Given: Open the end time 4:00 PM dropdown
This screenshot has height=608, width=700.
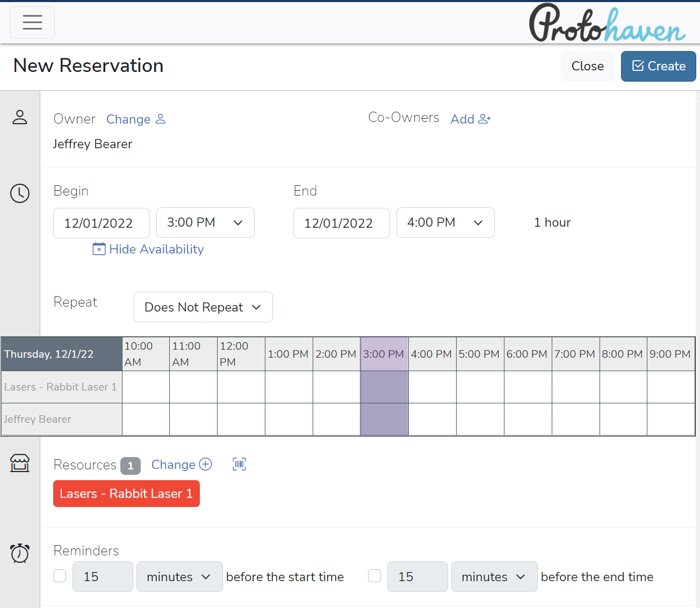Looking at the screenshot, I should [445, 223].
